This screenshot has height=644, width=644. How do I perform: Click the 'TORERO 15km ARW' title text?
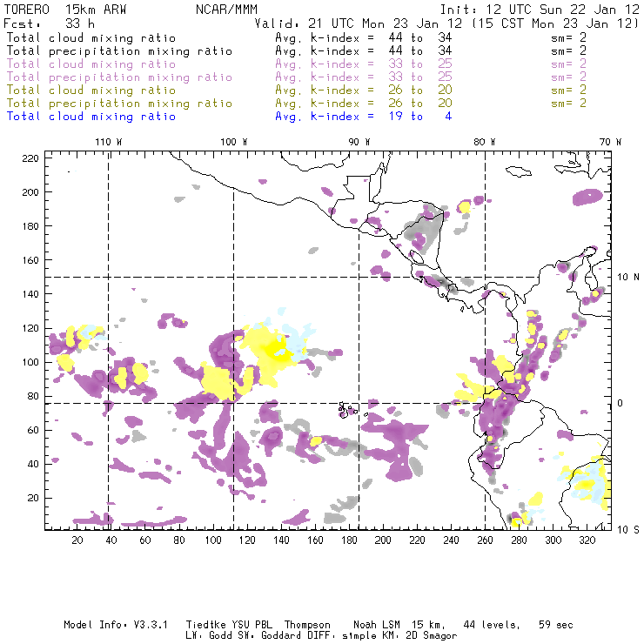click(65, 10)
